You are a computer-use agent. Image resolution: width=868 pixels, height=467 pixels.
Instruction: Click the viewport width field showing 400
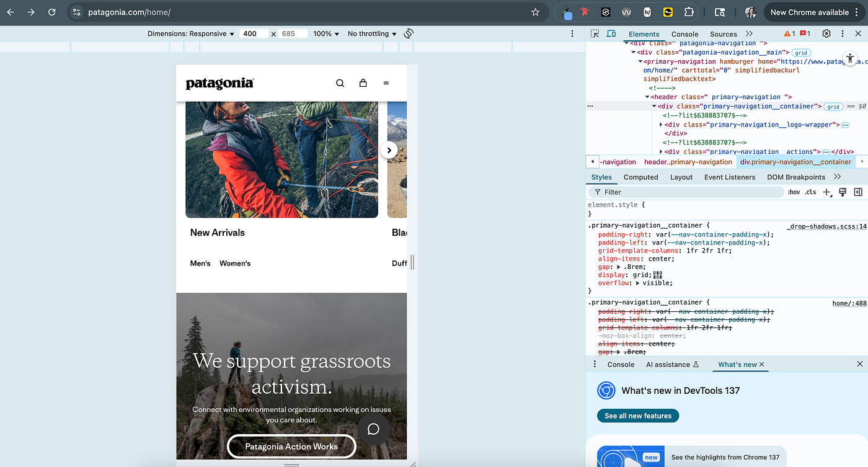pyautogui.click(x=254, y=33)
